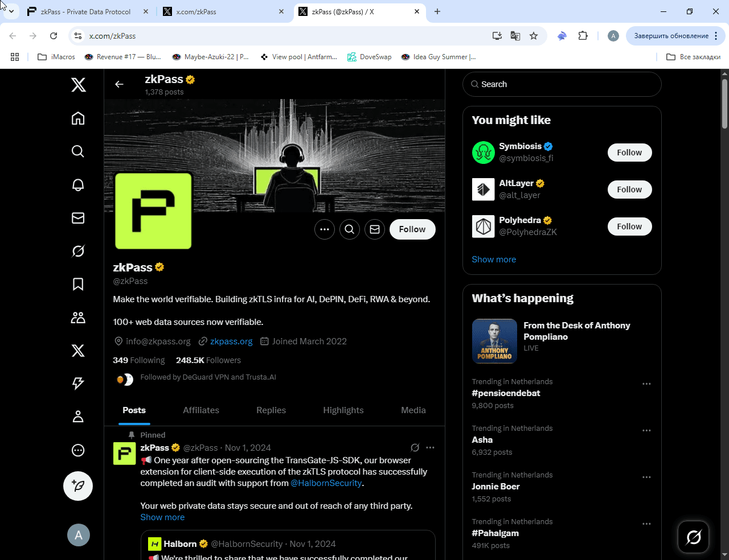Switch to the Media tab
Image resolution: width=729 pixels, height=560 pixels.
[413, 410]
